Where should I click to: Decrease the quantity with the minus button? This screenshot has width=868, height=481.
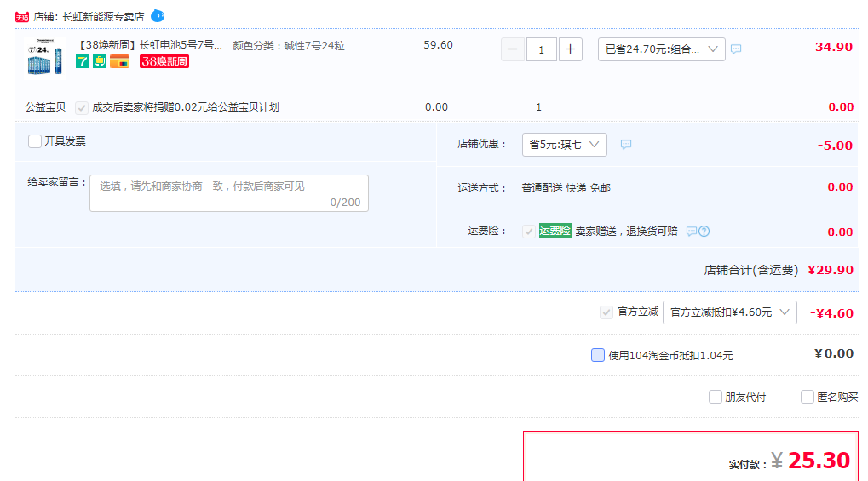click(513, 49)
